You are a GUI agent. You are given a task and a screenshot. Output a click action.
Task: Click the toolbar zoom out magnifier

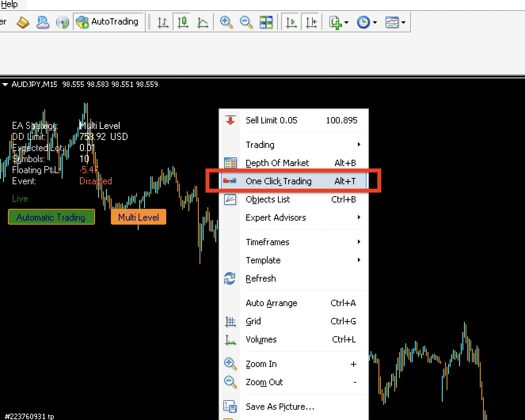(x=246, y=22)
